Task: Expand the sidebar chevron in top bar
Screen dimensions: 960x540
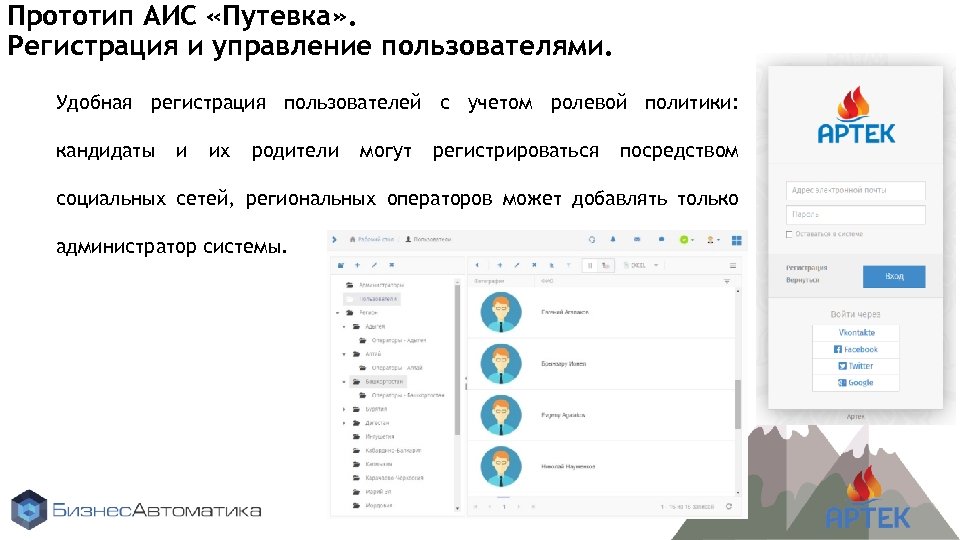Action: (x=334, y=239)
